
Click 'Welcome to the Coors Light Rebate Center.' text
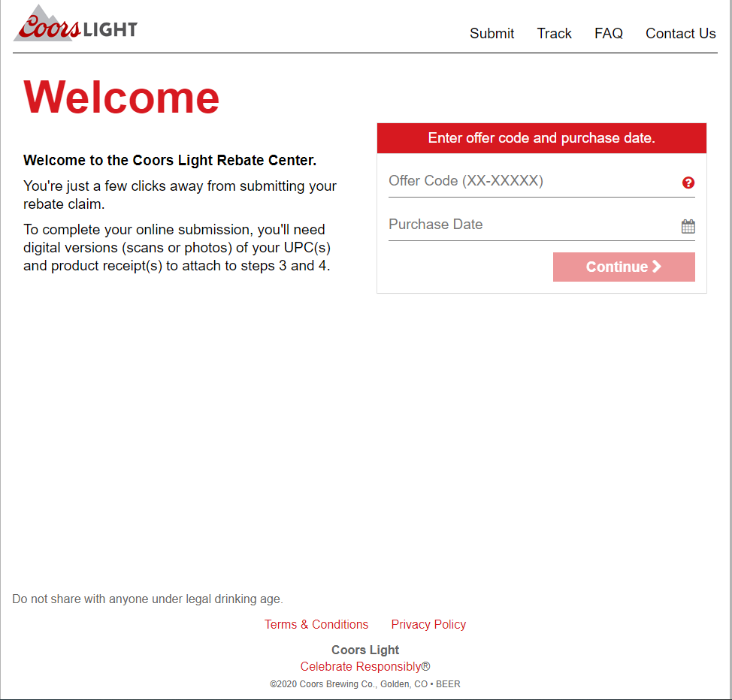click(170, 160)
